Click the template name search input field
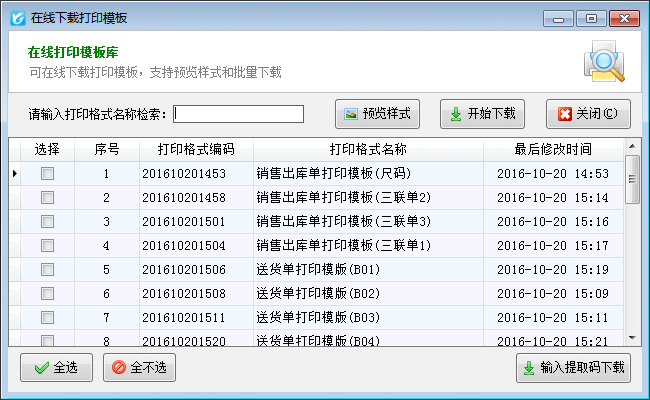This screenshot has width=650, height=400. [239, 114]
